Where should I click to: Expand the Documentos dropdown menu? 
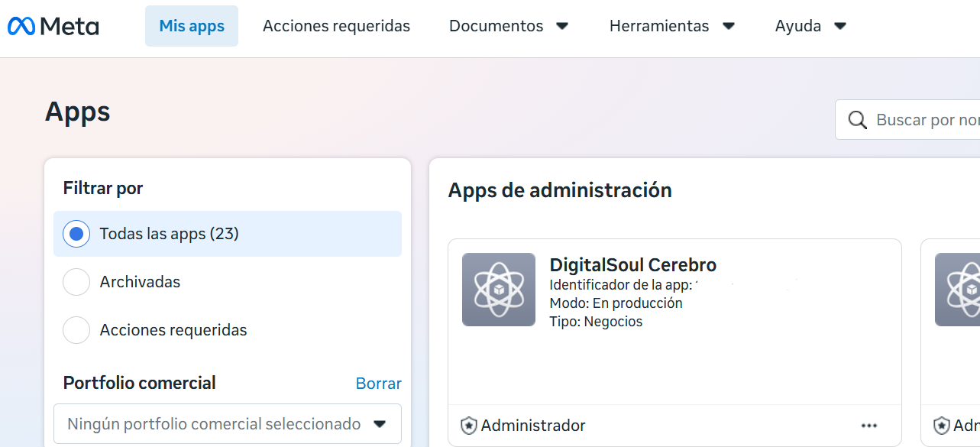click(x=509, y=26)
